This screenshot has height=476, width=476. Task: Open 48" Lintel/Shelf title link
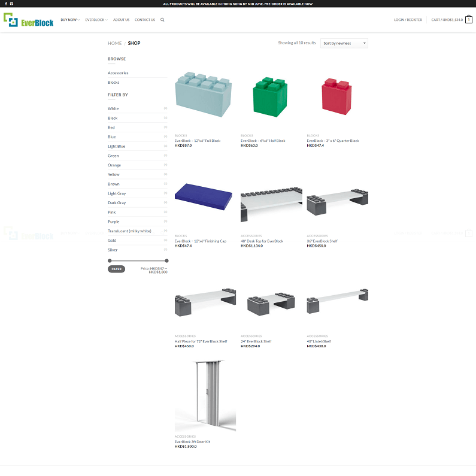[x=319, y=341]
